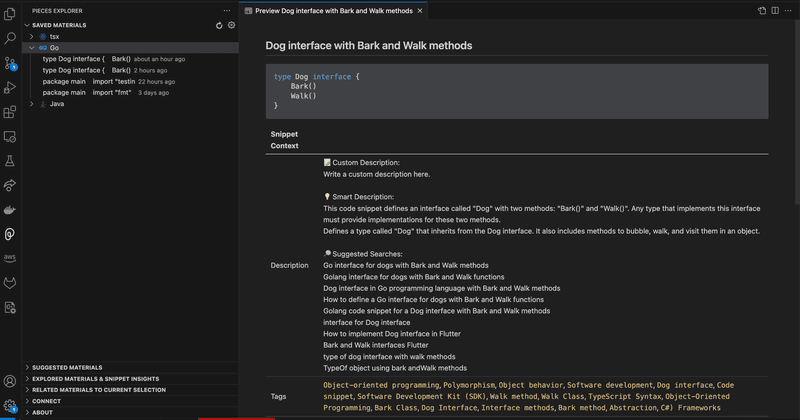Screen dimensions: 800x420
Task: Click the 'Interface methods' tag
Action: 517,408
